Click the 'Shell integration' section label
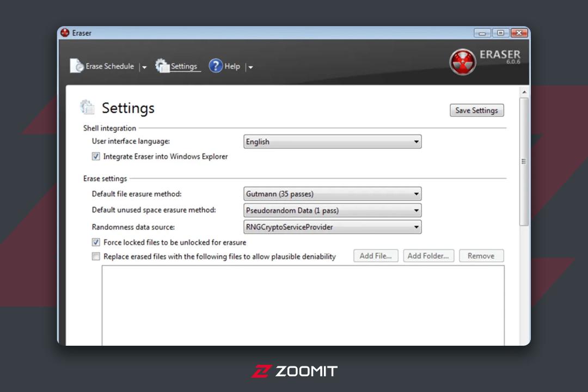Image resolution: width=588 pixels, height=392 pixels. (109, 128)
